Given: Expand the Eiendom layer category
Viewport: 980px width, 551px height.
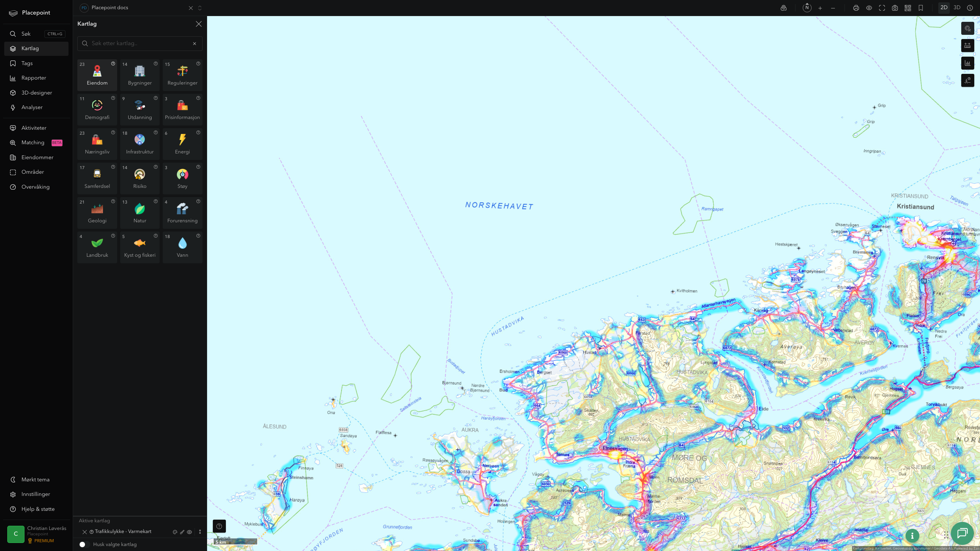Looking at the screenshot, I should point(97,75).
